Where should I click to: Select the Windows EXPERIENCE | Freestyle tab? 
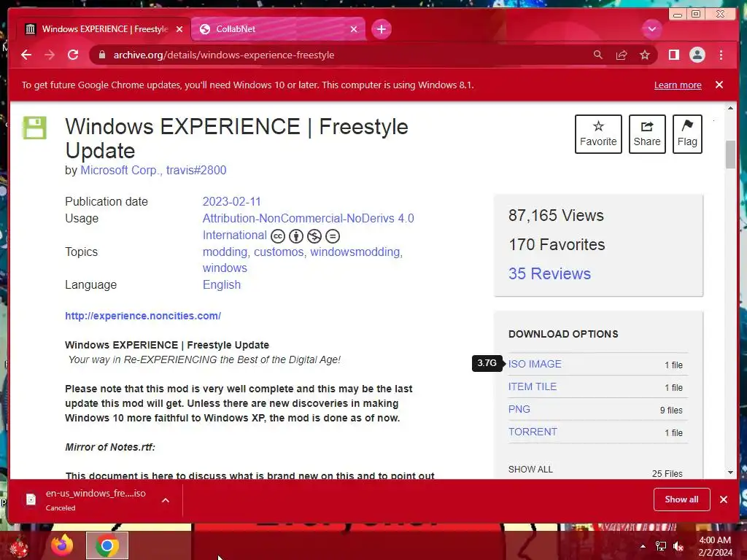pyautogui.click(x=104, y=29)
